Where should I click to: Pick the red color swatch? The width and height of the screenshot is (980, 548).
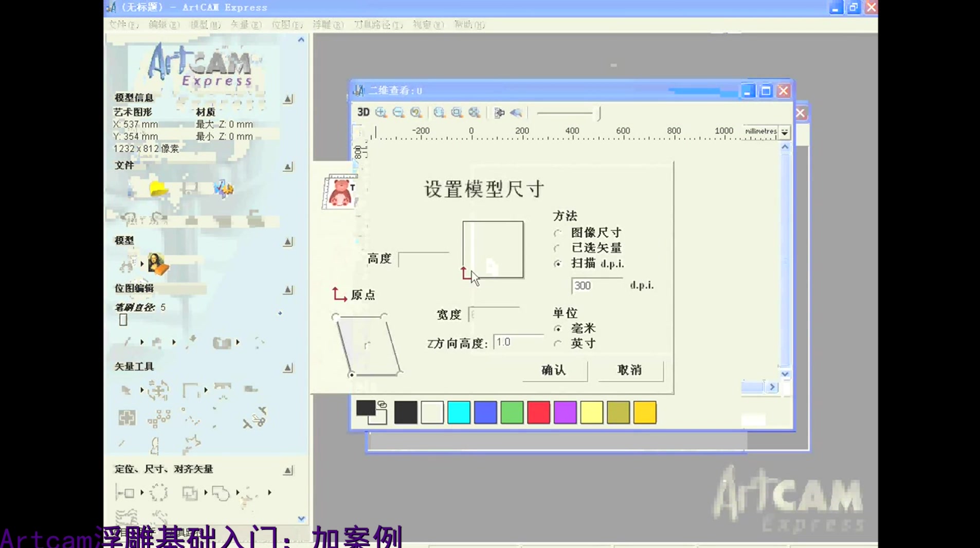click(x=539, y=412)
